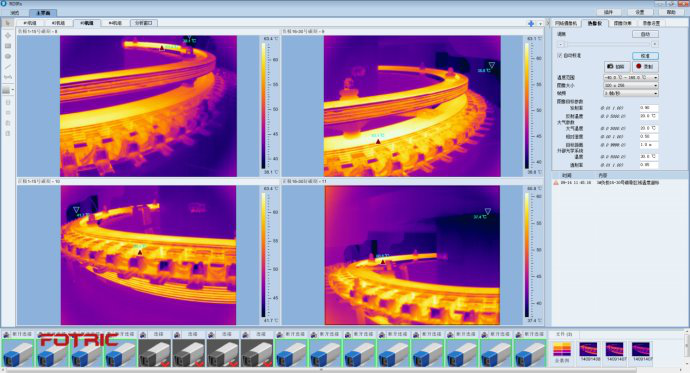This screenshot has height=373, width=690.
Task: Select the line measurement tool
Action: (7, 67)
